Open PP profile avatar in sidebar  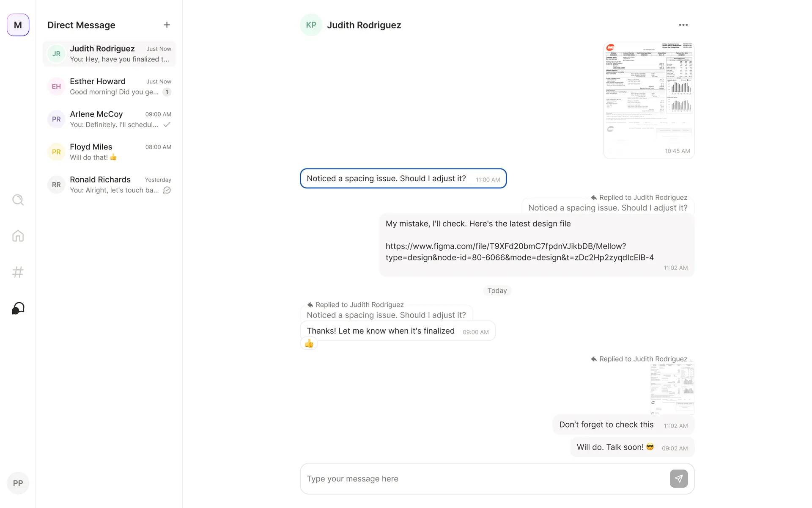coord(18,483)
